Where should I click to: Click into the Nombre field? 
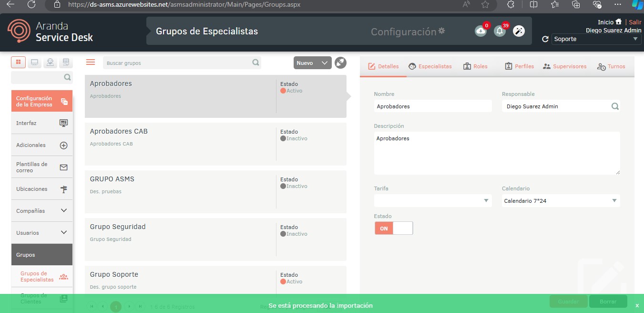(x=433, y=106)
